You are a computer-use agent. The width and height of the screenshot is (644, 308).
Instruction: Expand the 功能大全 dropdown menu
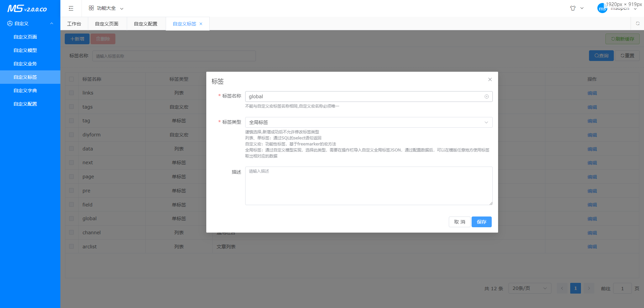tap(106, 8)
